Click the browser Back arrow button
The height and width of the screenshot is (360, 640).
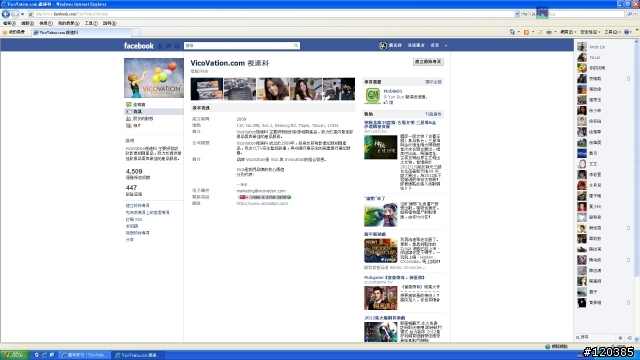6,14
